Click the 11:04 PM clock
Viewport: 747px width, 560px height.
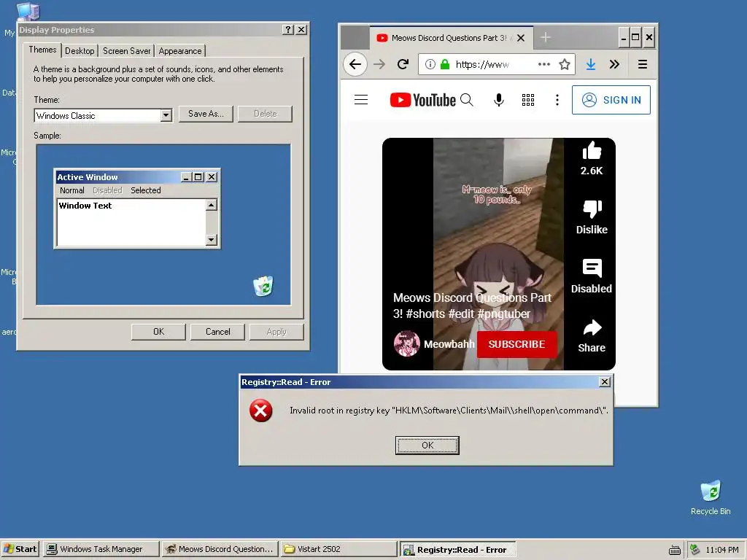[721, 550]
